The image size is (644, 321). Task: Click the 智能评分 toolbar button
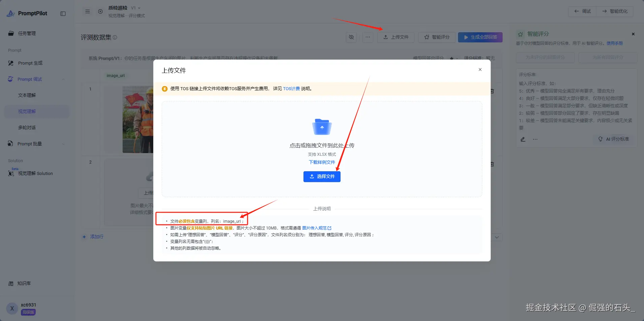click(437, 37)
